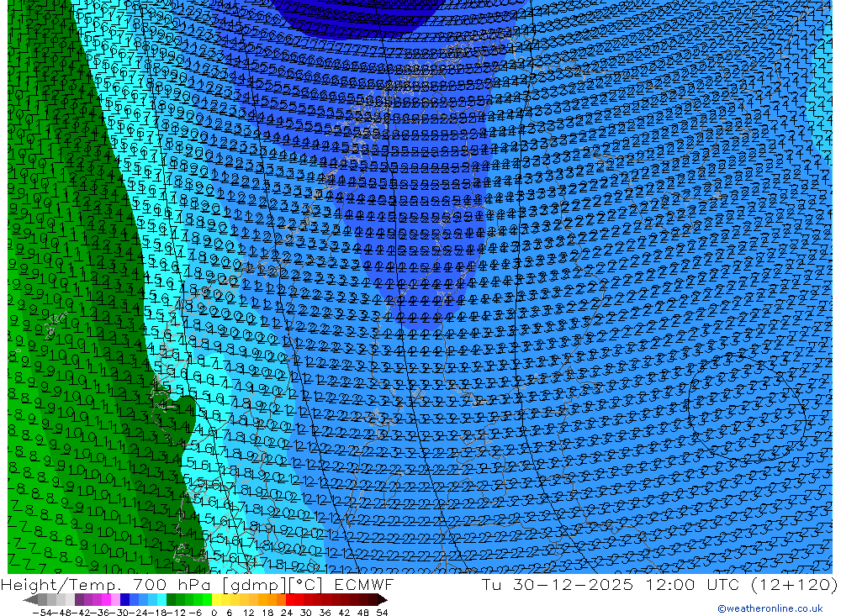Click the positive "48" legend label
This screenshot has width=841, height=616.
pyautogui.click(x=362, y=613)
